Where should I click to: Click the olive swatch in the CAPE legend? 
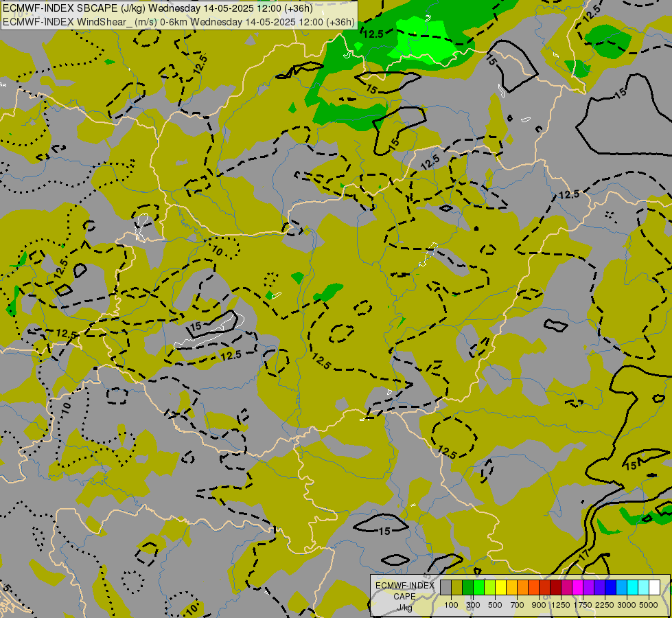point(457,588)
